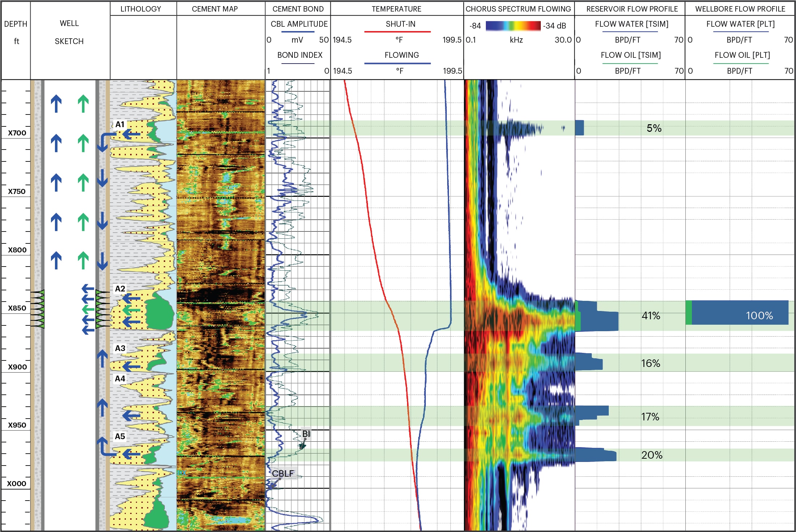The width and height of the screenshot is (796, 532).
Task: Select the 5% reservoir flow label
Action: (x=654, y=128)
